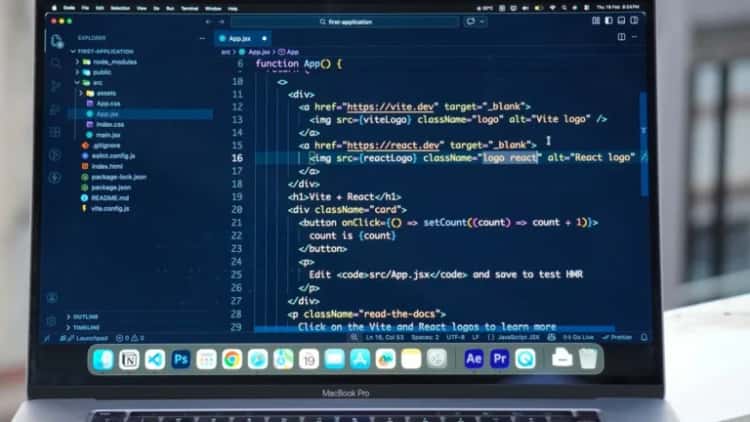The image size is (750, 422).
Task: Collapse the src folder
Action: coord(90,83)
